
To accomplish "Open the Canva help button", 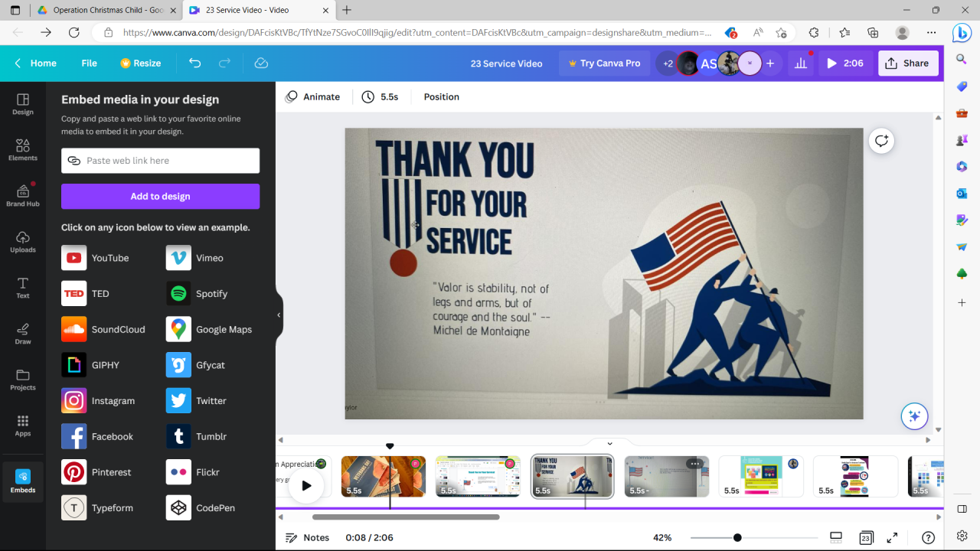I will coord(928,538).
